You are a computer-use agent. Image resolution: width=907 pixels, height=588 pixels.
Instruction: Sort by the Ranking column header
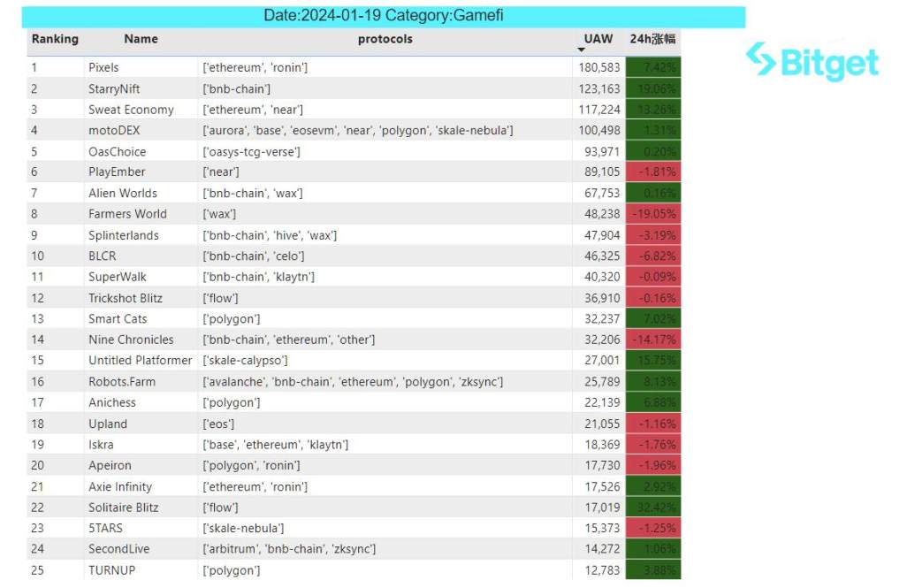click(55, 39)
